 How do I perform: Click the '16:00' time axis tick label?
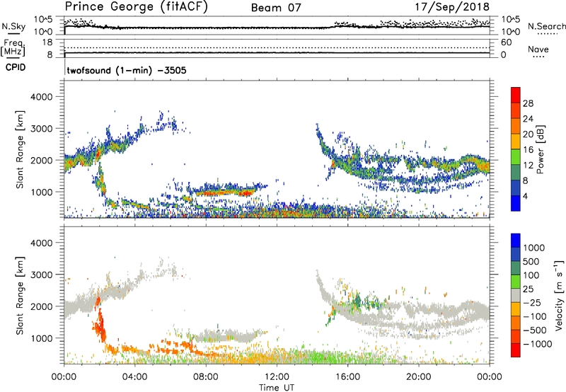coord(347,377)
